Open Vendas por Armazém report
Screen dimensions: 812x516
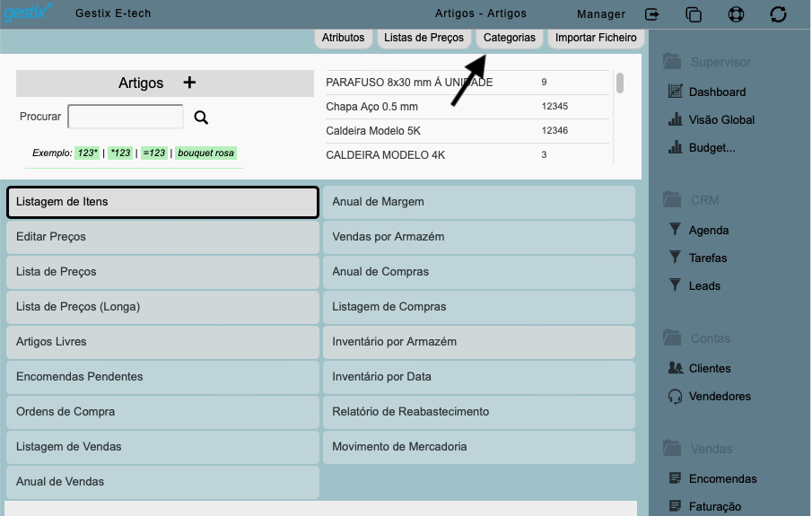(x=479, y=237)
